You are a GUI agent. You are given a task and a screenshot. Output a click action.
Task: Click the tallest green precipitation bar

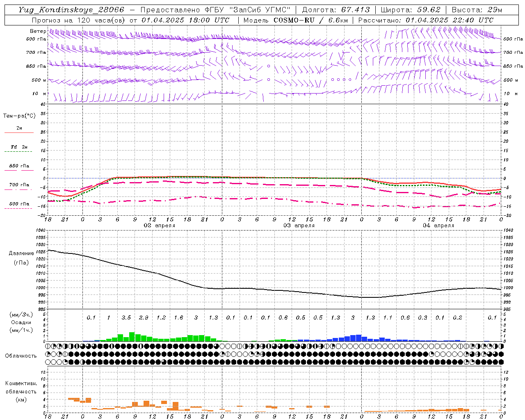click(x=132, y=337)
